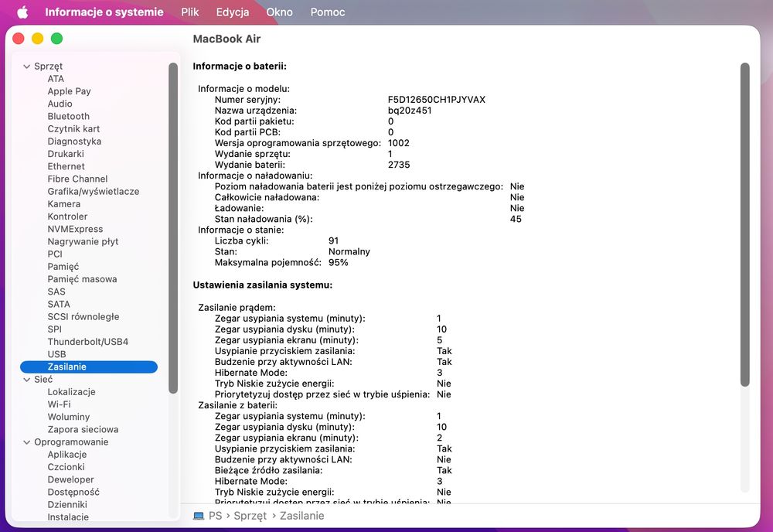Select Zapora sieciowa in the sidebar
Screen dimensions: 773x532
click(x=83, y=429)
